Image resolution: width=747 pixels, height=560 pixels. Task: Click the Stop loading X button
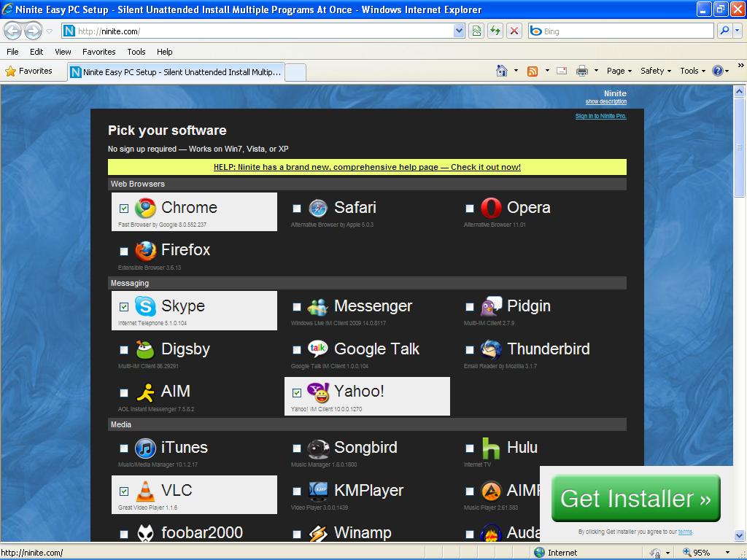(514, 31)
